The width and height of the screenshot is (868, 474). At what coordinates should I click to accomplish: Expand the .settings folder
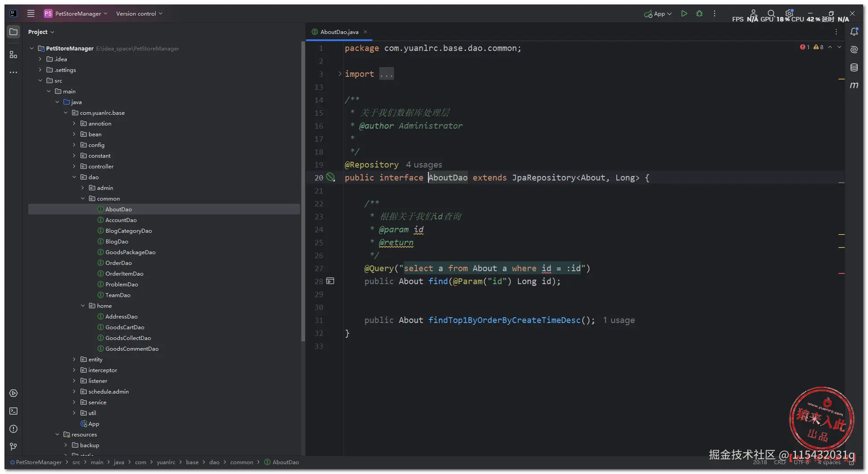[40, 70]
